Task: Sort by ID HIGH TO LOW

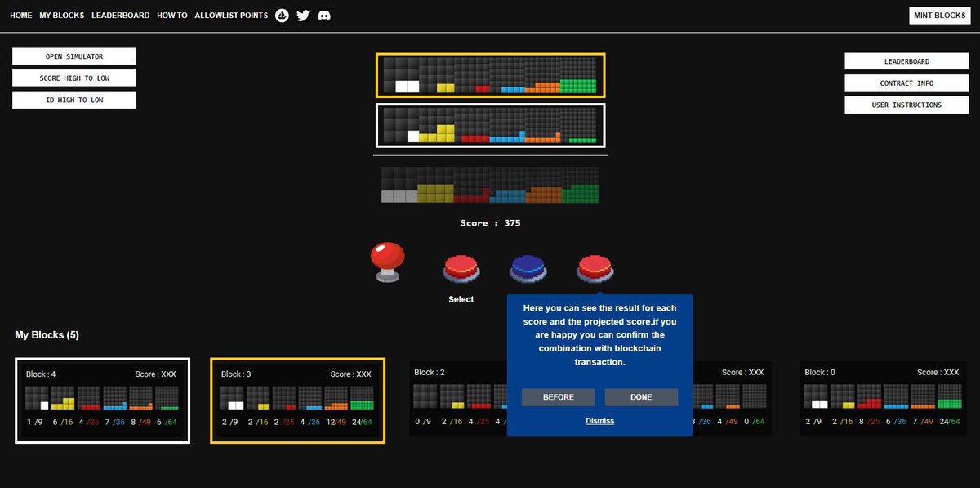Action: pos(74,100)
